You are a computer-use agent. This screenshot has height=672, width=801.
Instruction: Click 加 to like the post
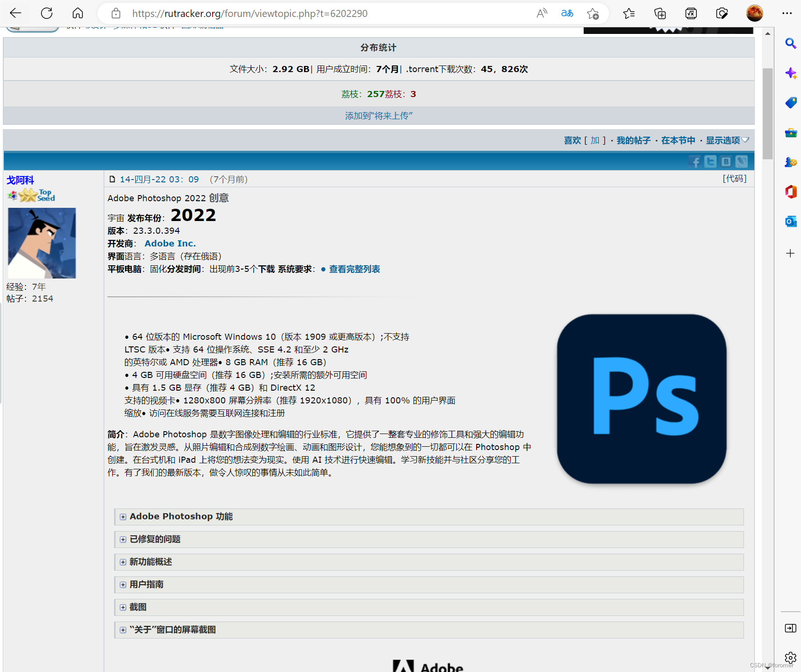point(595,140)
